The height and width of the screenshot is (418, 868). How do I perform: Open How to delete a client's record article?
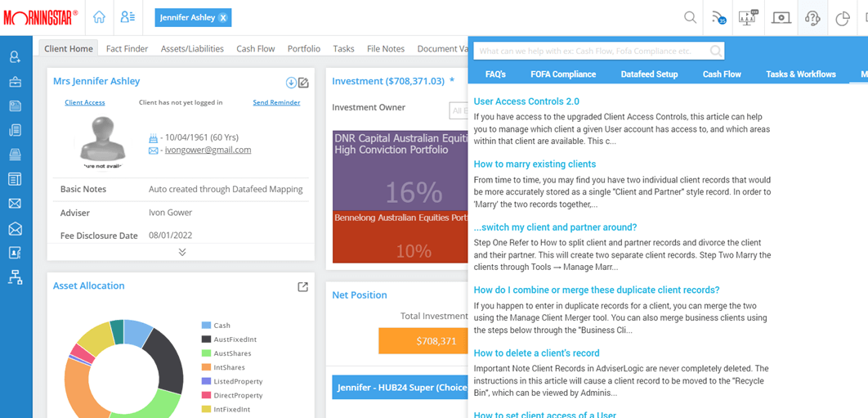pos(537,353)
